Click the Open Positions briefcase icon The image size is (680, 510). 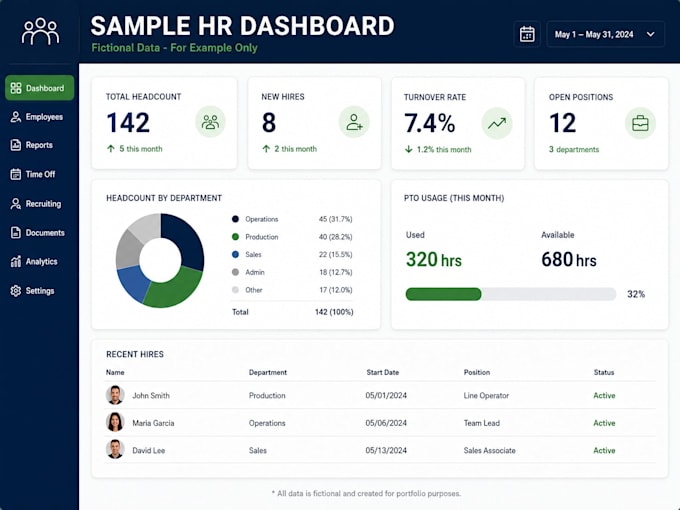pos(640,124)
